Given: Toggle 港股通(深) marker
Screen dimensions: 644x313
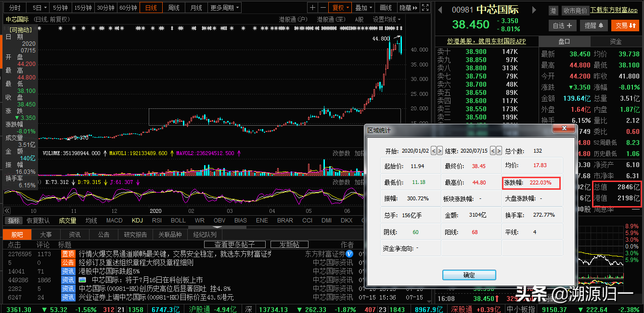Looking at the screenshot, I should tap(331, 19).
